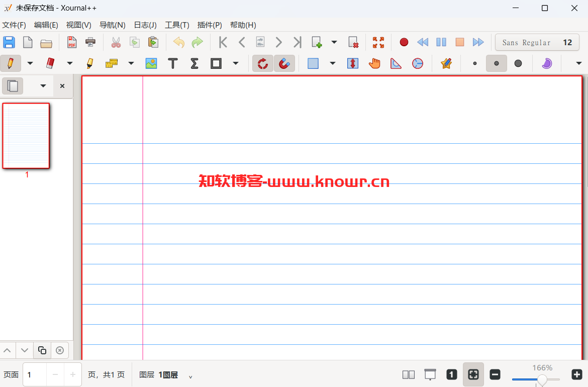The height and width of the screenshot is (387, 588).
Task: Start audio recording with red circle
Action: coord(404,42)
